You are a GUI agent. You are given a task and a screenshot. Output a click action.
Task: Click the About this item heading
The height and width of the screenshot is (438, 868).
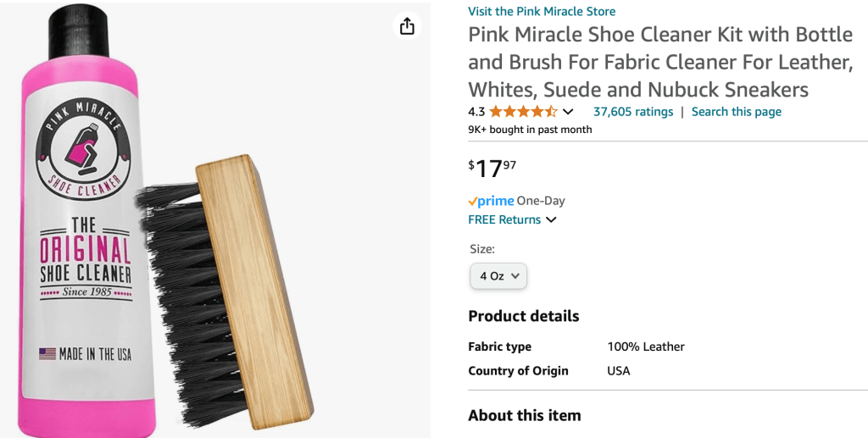pyautogui.click(x=524, y=415)
